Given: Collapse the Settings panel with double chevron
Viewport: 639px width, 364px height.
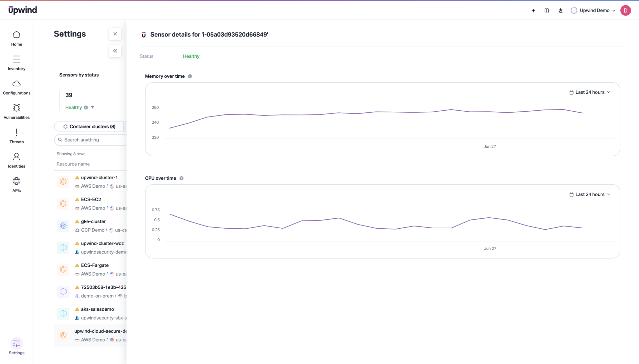Looking at the screenshot, I should coord(115,51).
